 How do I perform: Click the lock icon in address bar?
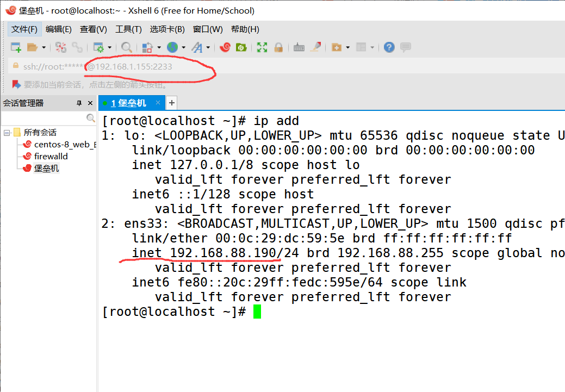click(x=15, y=66)
